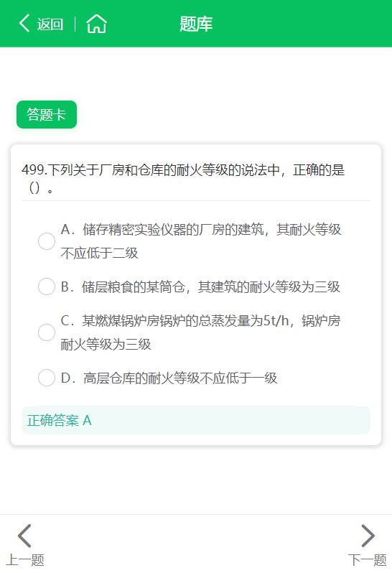Click option C text about 燃煤锅炉房
The width and height of the screenshot is (392, 573).
pos(200,332)
